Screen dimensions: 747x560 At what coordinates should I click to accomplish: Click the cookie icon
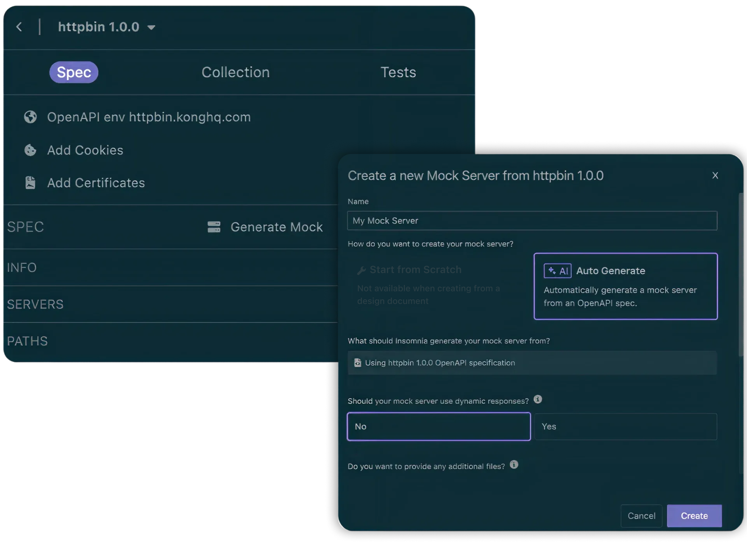(x=30, y=150)
